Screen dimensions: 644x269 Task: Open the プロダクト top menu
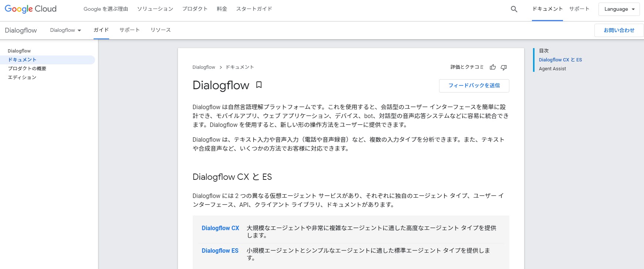195,9
